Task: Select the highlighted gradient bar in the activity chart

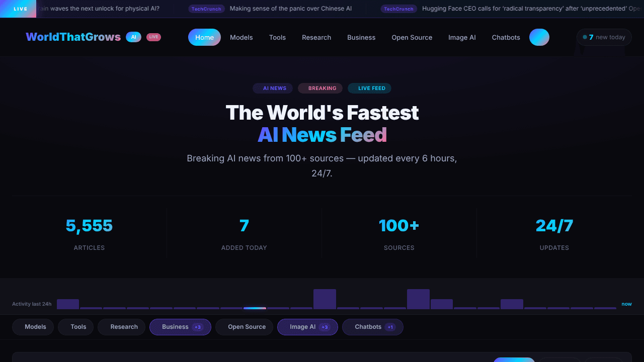Action: [255, 308]
